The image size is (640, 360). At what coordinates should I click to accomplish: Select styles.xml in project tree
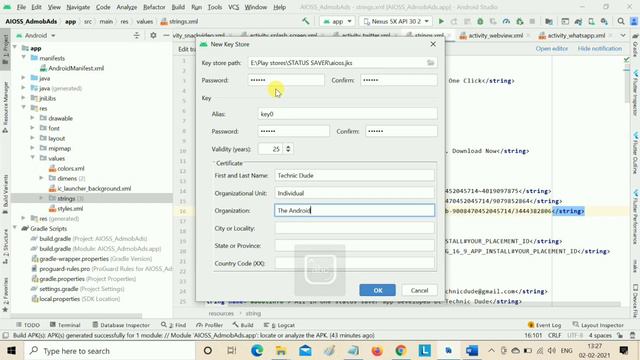tap(66, 208)
